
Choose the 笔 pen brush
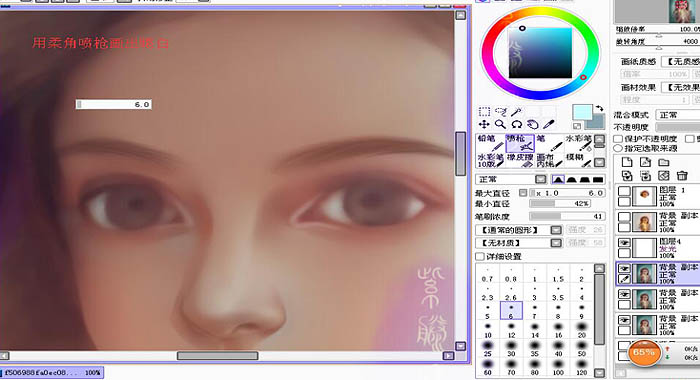[550, 143]
